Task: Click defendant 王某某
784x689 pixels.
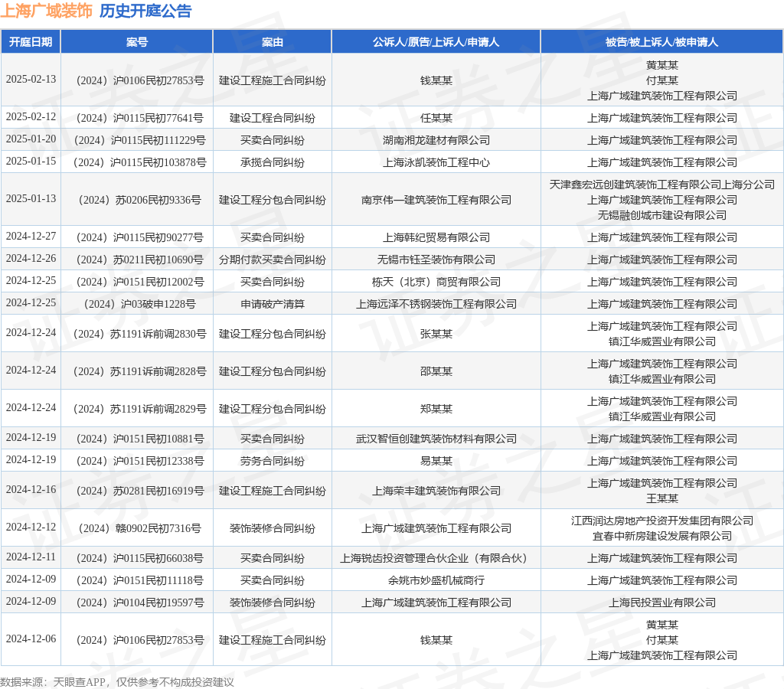Action: pyautogui.click(x=662, y=498)
